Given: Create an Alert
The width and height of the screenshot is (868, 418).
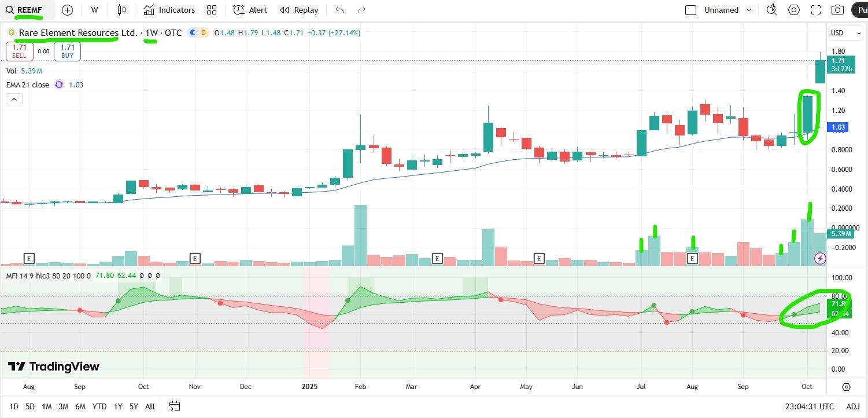Looking at the screenshot, I should coord(250,10).
